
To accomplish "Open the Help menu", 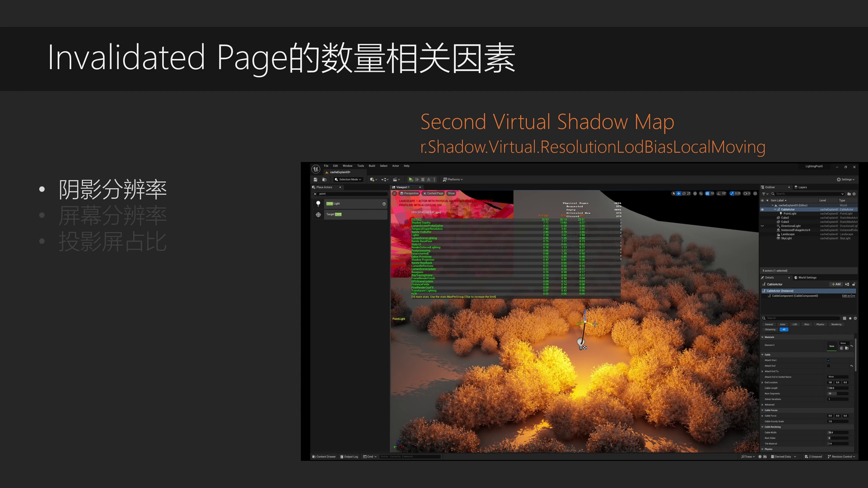I will pyautogui.click(x=406, y=166).
